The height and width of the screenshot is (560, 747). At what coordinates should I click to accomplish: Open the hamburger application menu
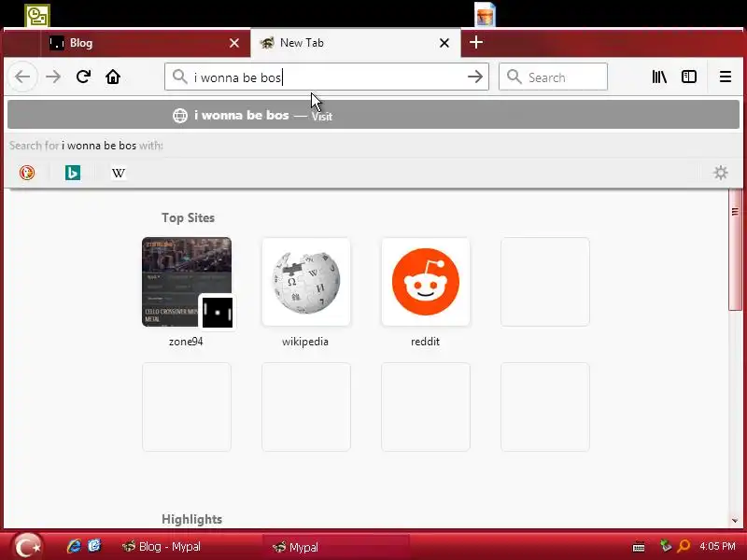pos(726,77)
